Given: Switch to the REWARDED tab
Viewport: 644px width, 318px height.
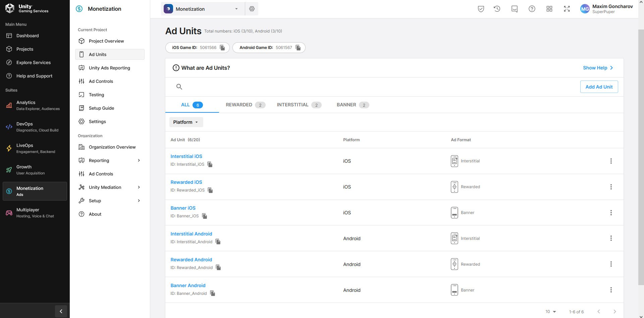Looking at the screenshot, I should point(245,105).
